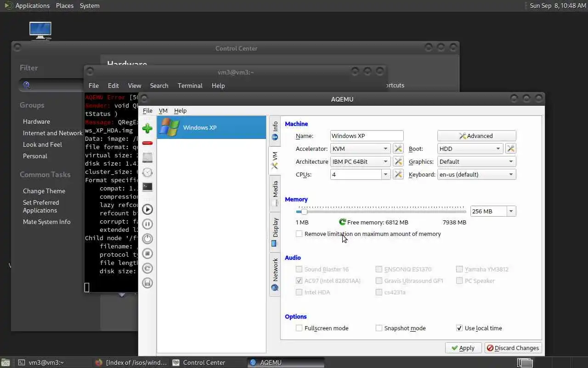This screenshot has height=368, width=588.
Task: Stop the virtual machine with square icon
Action: coord(147,253)
